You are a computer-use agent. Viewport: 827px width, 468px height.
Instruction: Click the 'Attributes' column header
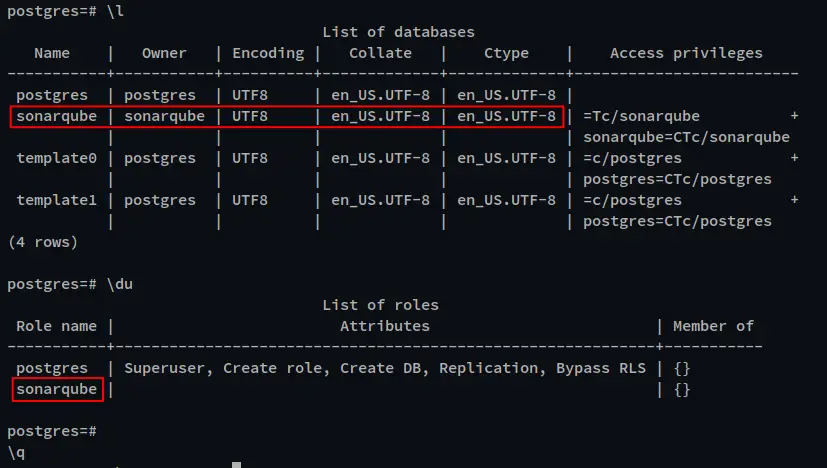click(x=384, y=326)
